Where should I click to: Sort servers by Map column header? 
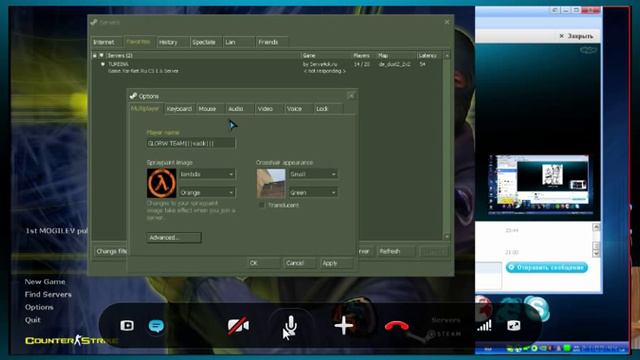tap(396, 56)
